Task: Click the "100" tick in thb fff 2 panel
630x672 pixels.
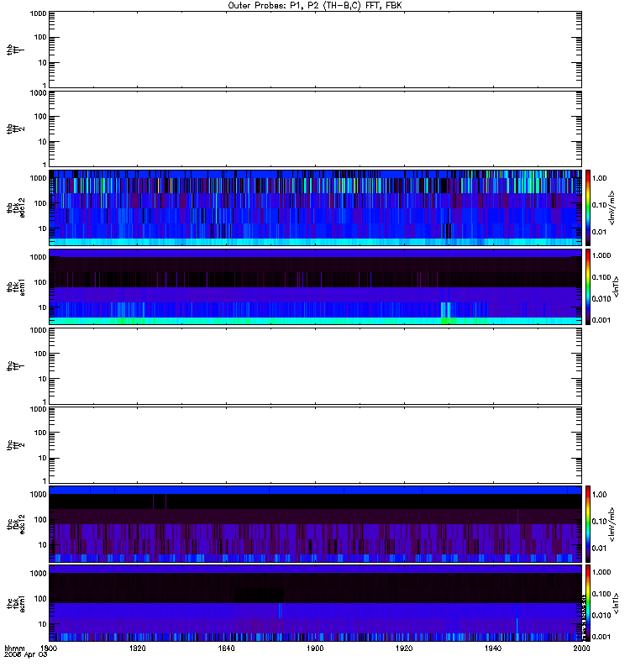Action: (x=40, y=117)
